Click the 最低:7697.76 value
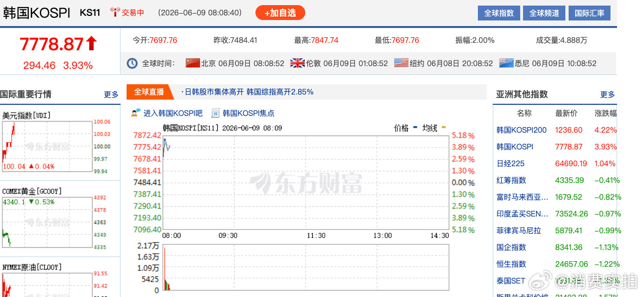Screen dimensions: 644x297 pyautogui.click(x=397, y=40)
